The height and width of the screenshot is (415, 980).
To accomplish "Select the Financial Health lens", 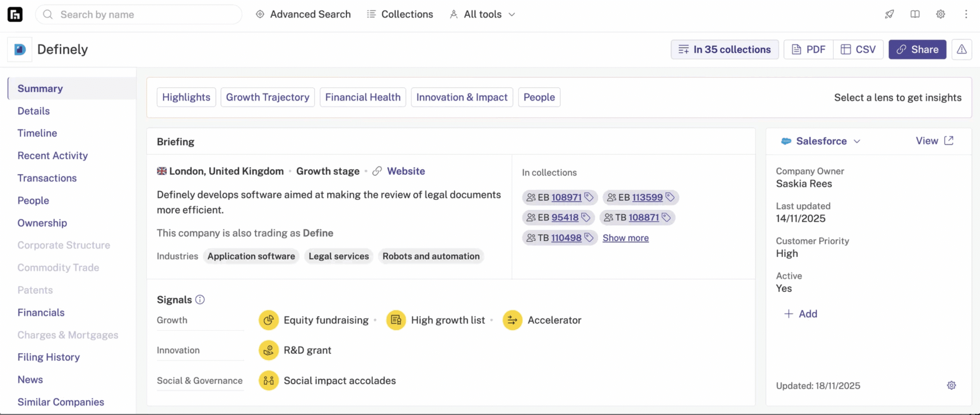I will [363, 97].
